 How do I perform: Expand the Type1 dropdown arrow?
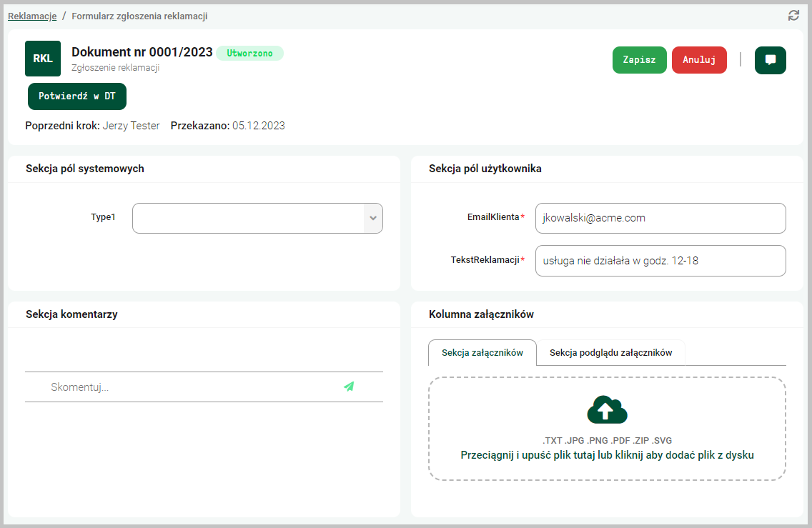372,218
